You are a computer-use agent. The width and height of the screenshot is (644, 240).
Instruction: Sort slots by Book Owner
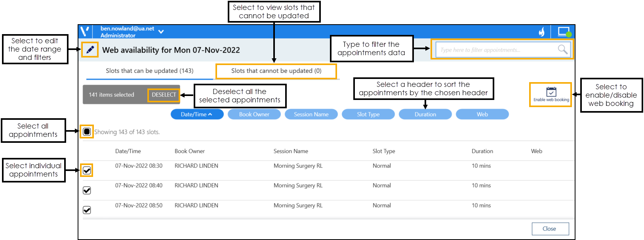coord(254,114)
